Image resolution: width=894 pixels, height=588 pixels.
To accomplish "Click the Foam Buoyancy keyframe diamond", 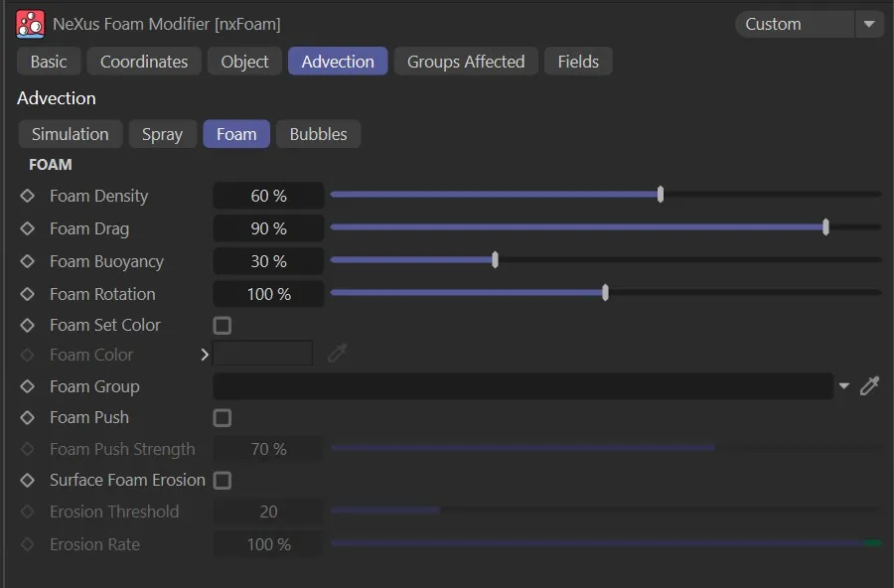I will pos(28,261).
